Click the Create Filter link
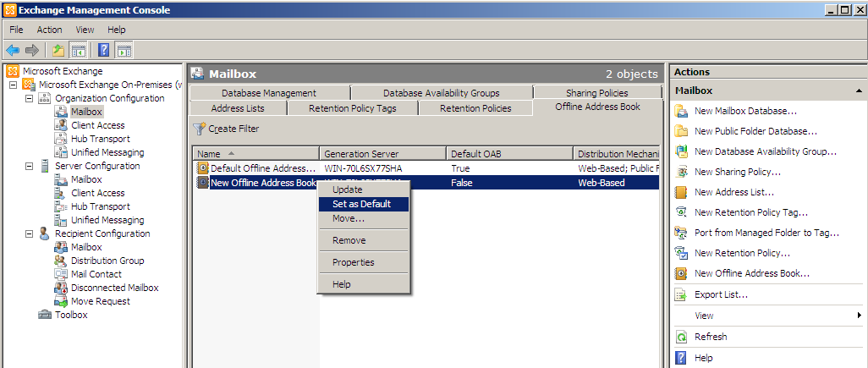This screenshot has width=868, height=368. (x=233, y=129)
